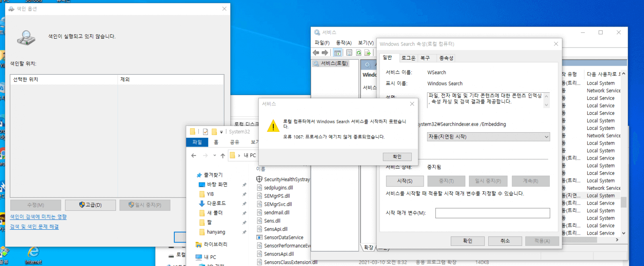This screenshot has height=266, width=644.
Task: Select the sedplugins.dll file icon
Action: pos(260,188)
